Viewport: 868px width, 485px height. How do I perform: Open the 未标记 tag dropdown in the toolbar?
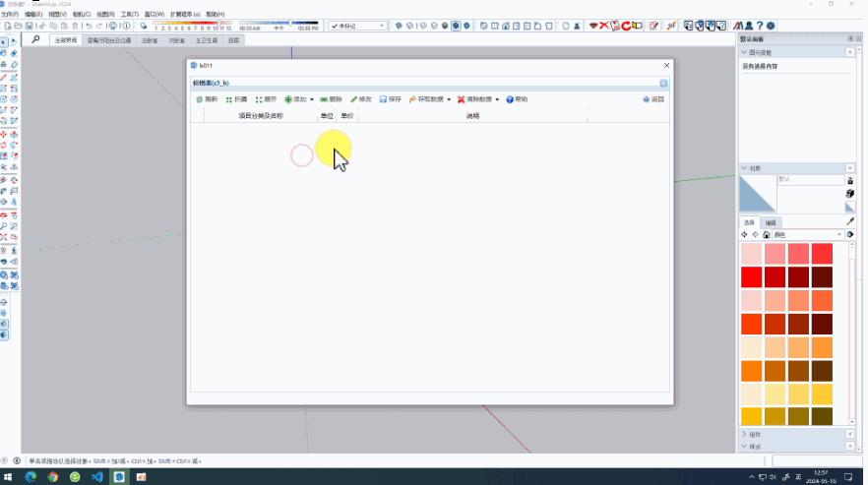tap(357, 26)
